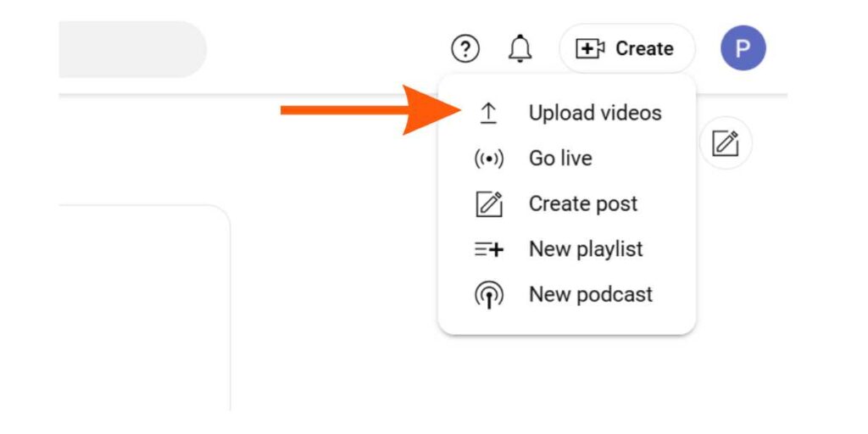Viewport: 868px width, 434px height.
Task: Choose Go live from the Create menu
Action: (567, 159)
